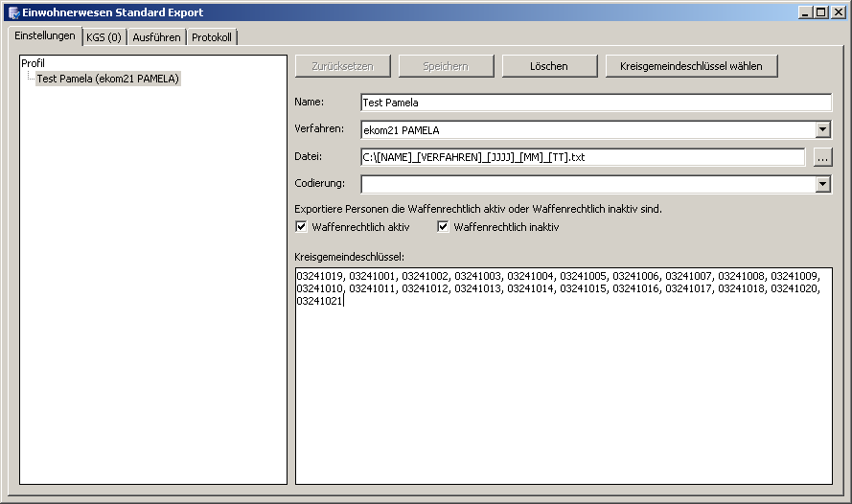Expand the Verfahren dropdown list

click(x=822, y=130)
